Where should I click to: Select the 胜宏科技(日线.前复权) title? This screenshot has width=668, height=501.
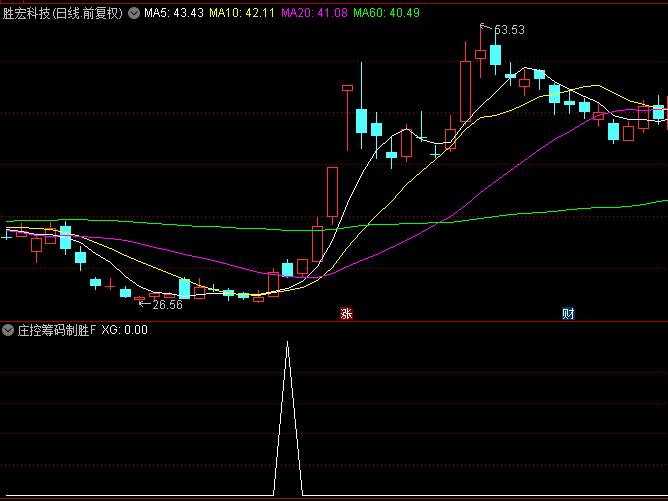63,13
